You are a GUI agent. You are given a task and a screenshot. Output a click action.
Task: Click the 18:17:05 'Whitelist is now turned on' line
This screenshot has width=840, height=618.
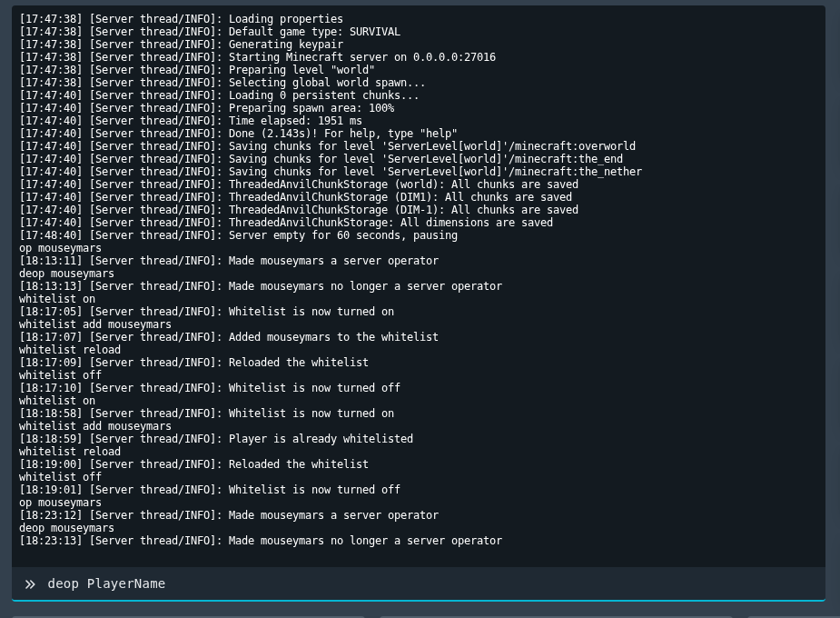click(207, 312)
